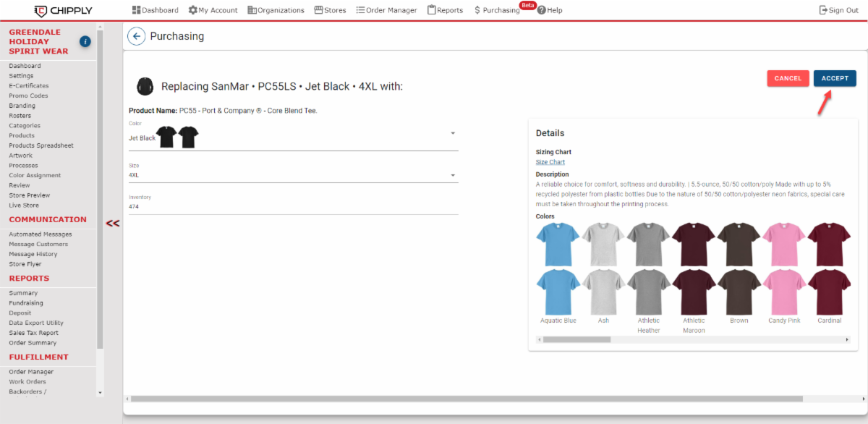This screenshot has height=424, width=868.
Task: Open Branding in sidebar
Action: coord(22,106)
